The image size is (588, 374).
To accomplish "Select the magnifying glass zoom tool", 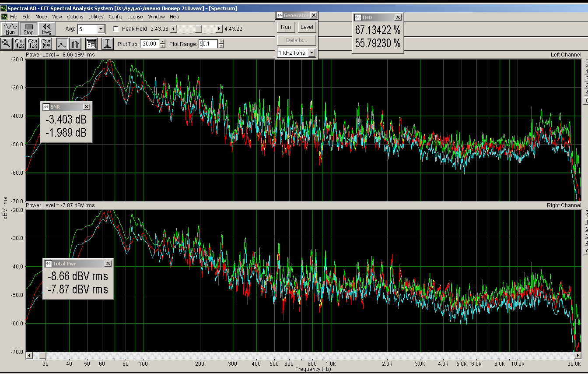I will click(x=6, y=43).
